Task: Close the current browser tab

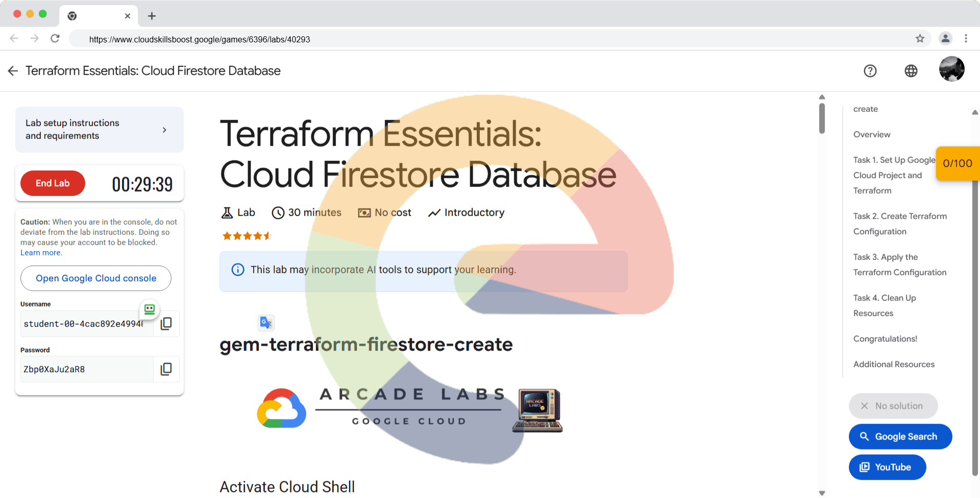Action: point(128,16)
